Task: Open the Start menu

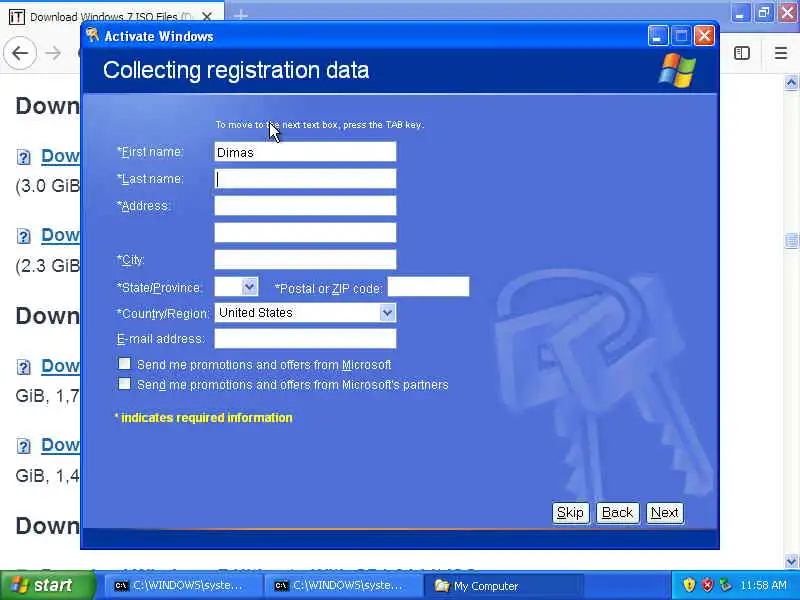Action: tap(47, 585)
